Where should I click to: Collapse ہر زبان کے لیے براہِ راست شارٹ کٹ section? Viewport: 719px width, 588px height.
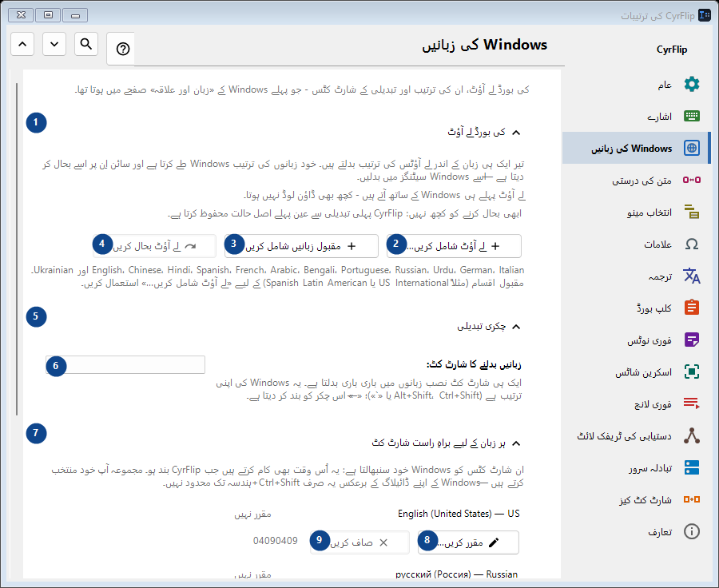pos(516,443)
